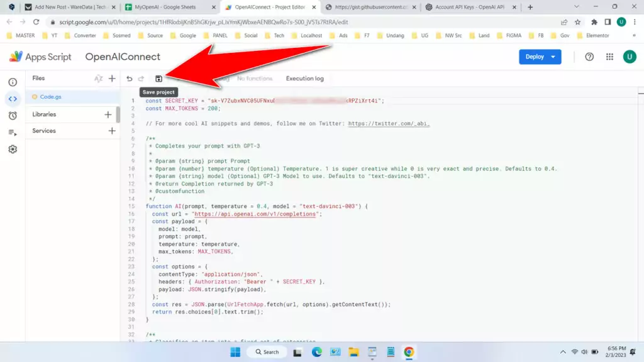Select the OpenAIConnect Project Editor tab

pos(270,7)
